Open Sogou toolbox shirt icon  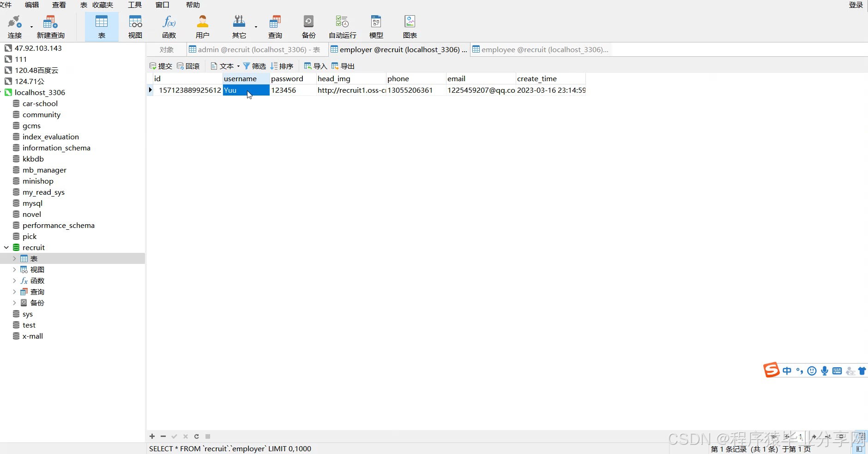(862, 370)
